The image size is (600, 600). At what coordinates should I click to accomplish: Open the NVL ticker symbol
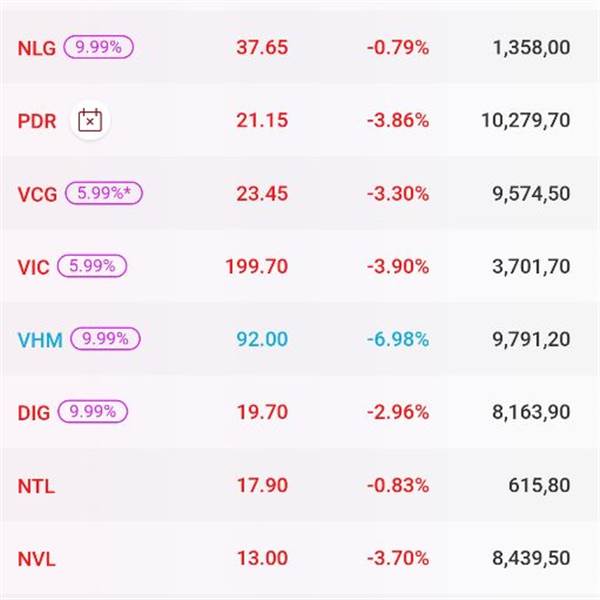pyautogui.click(x=37, y=560)
